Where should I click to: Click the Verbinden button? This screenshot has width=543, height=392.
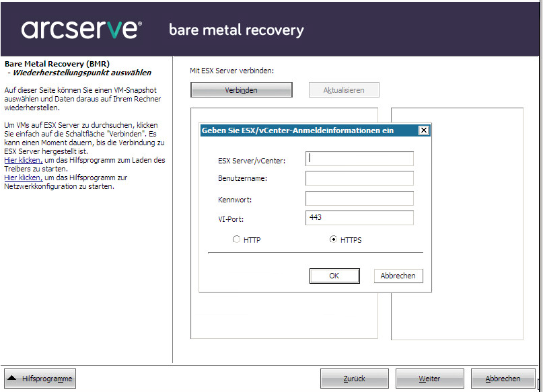[x=241, y=90]
